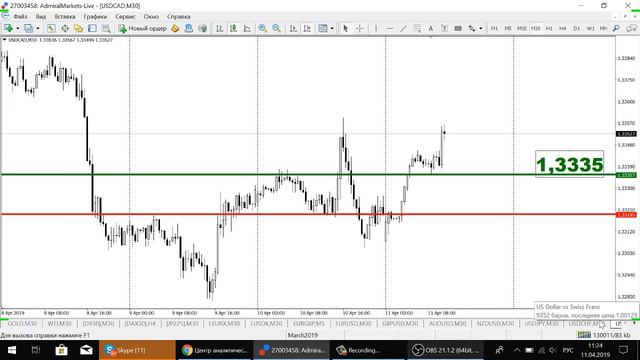Select the Crosshair tool
640x360 pixels.
[360, 28]
